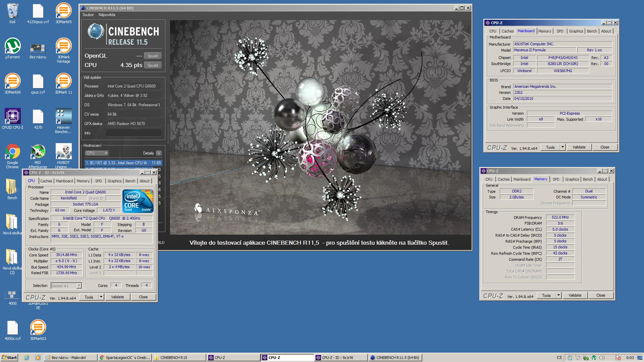Click the Info input field in Cinebench

134,133
